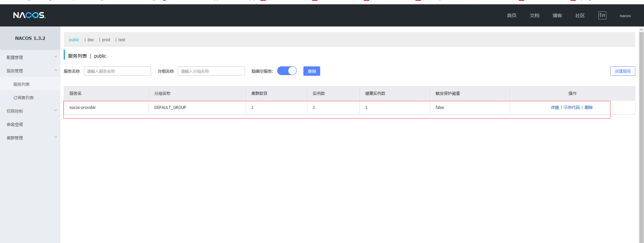
Task: Click the 分组名称 column header
Action: point(197,94)
